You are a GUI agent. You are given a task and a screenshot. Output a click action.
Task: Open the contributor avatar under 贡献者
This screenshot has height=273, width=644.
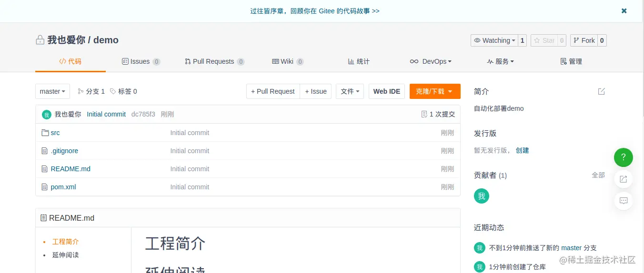coord(482,196)
